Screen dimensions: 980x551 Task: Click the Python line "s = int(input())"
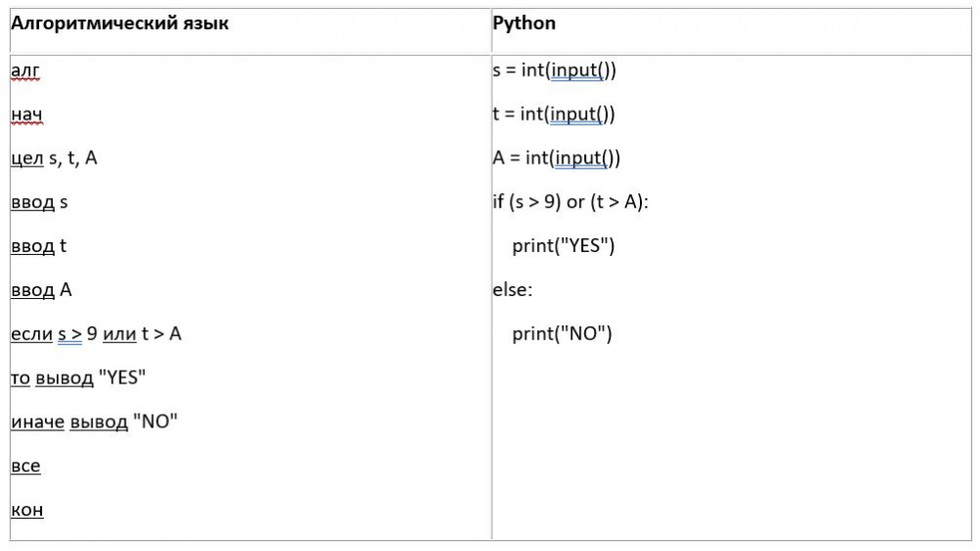554,71
